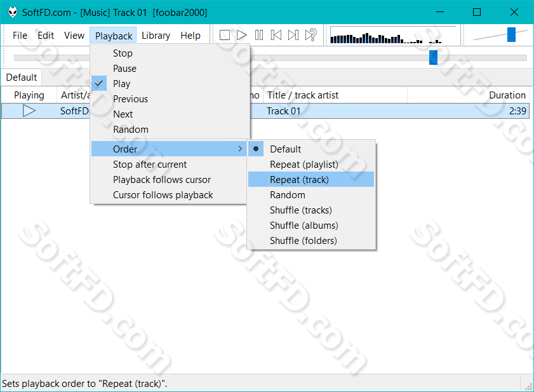Click the foobar2000 alien logo icon
534x392 pixels.
coord(13,12)
